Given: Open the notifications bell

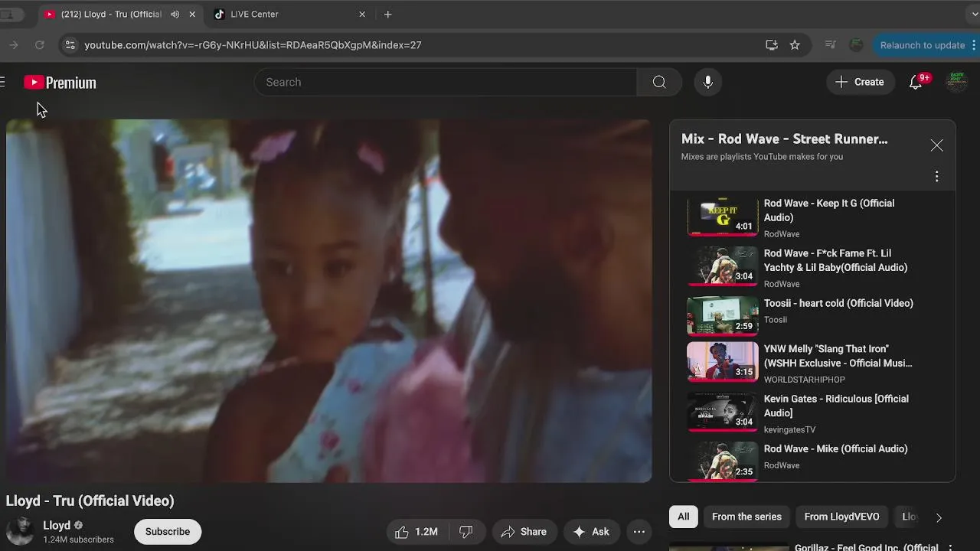Looking at the screenshot, I should click(916, 82).
